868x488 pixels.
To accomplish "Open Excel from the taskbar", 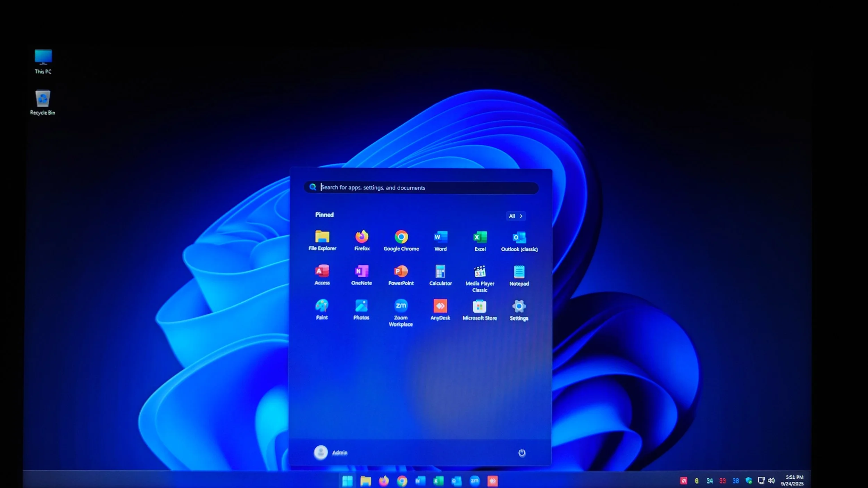I will (x=438, y=481).
